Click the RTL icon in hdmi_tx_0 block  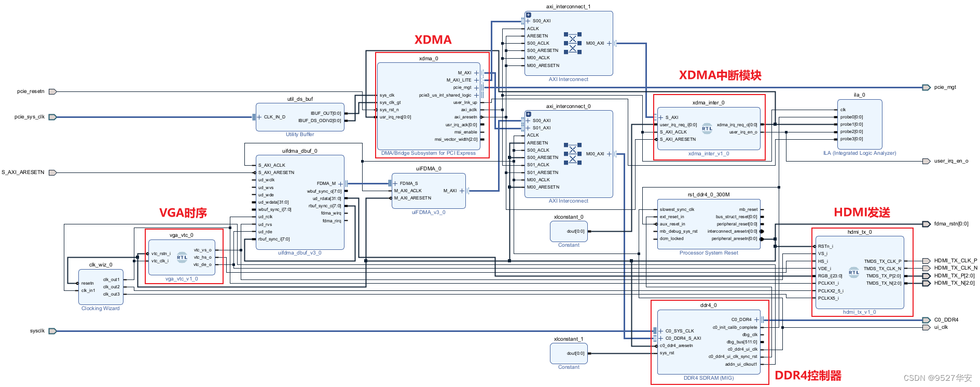click(x=854, y=272)
